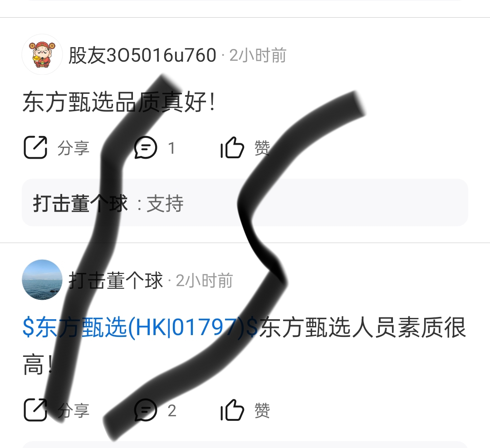Tap the 赞 label on the first post

[x=262, y=148]
